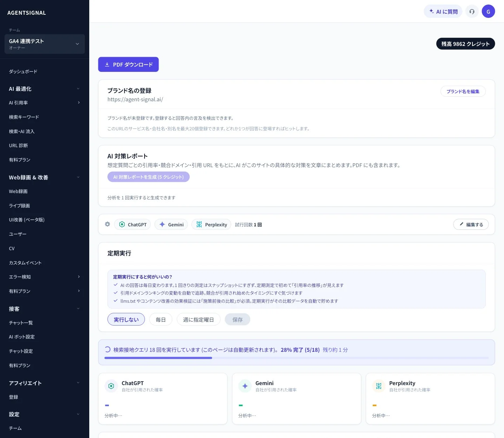Image resolution: width=504 pixels, height=438 pixels.
Task: Click the Gemini green dash indicator
Action: point(241,405)
